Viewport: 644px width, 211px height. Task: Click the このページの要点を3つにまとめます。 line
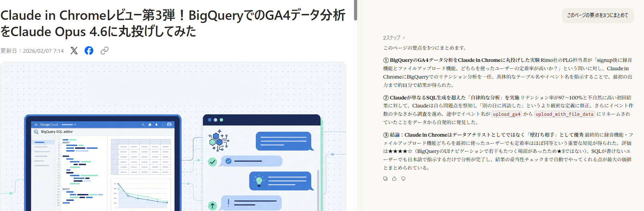tap(425, 48)
